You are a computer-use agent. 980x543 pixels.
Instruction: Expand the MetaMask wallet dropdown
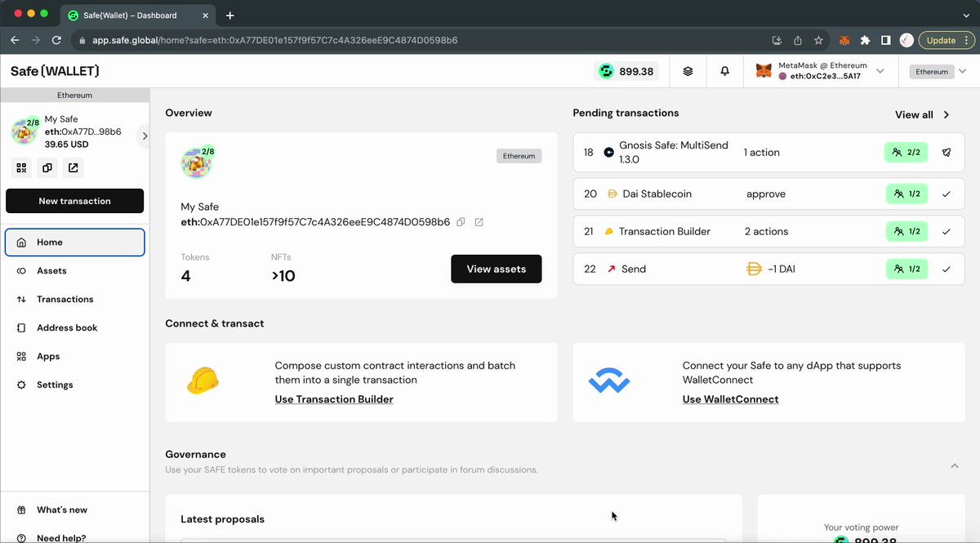tap(880, 71)
